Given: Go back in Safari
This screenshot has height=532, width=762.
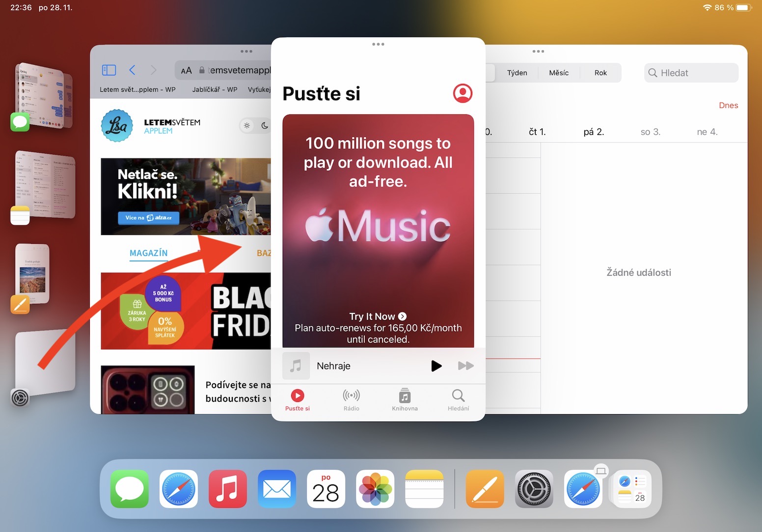Looking at the screenshot, I should 132,70.
